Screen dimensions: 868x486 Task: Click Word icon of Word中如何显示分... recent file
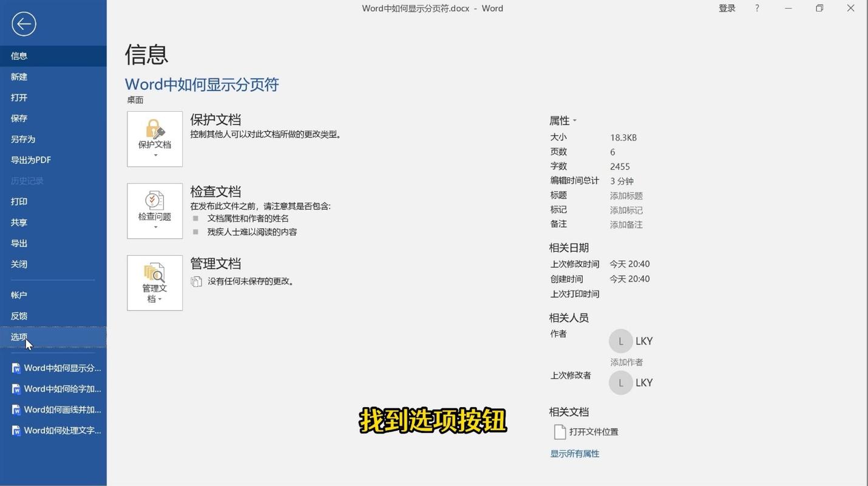click(x=16, y=368)
